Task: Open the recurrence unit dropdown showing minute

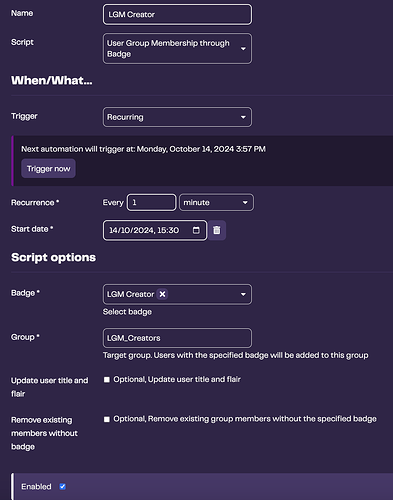Action: 216,203
